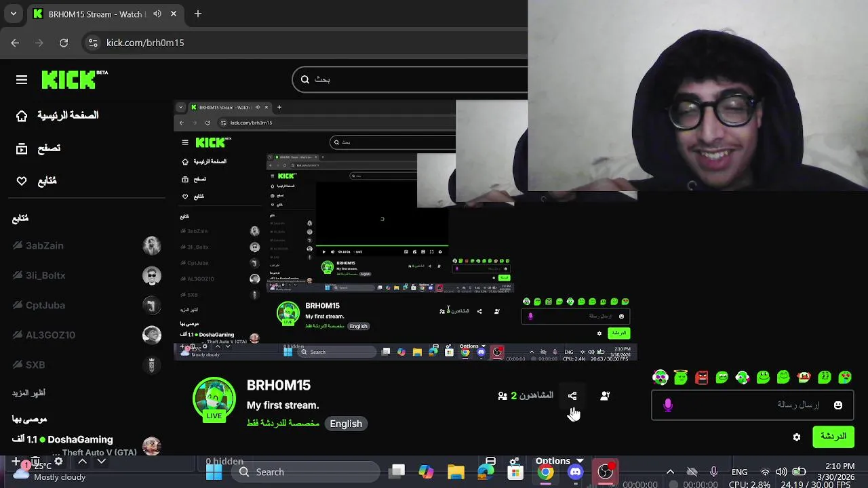Open followed channel 3abZain
The height and width of the screenshot is (488, 868).
(x=45, y=245)
